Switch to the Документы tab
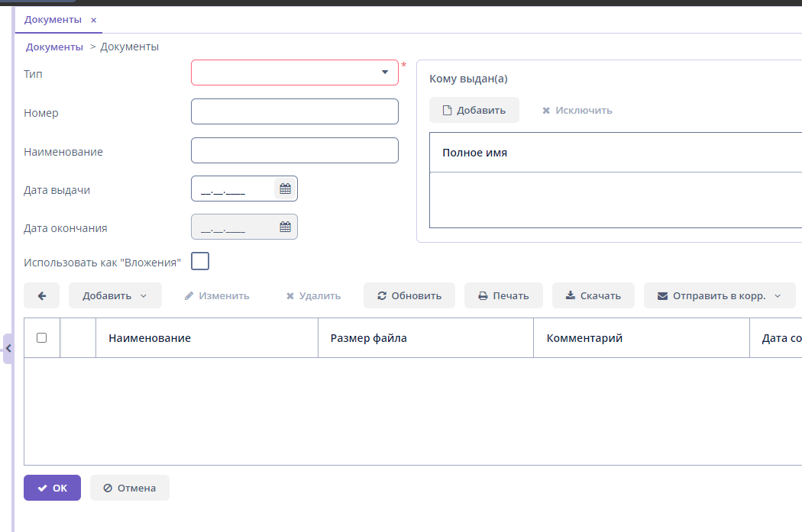Viewport: 802px width, 532px height. point(53,20)
